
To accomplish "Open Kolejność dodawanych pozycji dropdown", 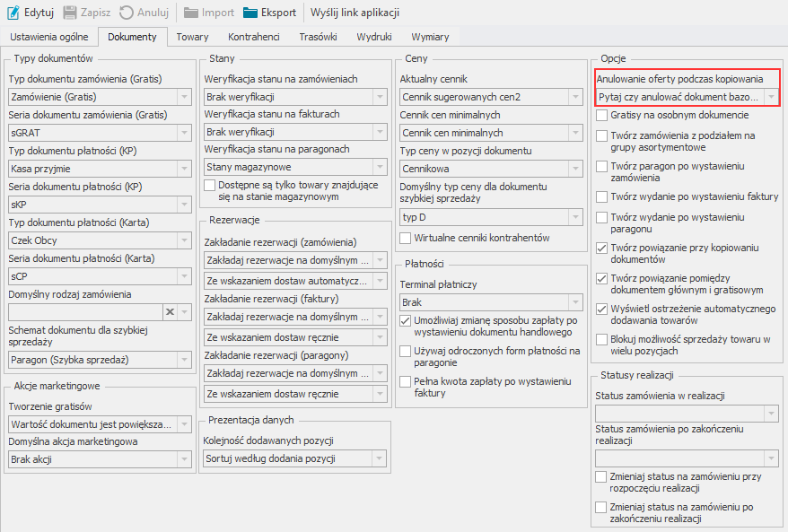I will pyautogui.click(x=380, y=458).
